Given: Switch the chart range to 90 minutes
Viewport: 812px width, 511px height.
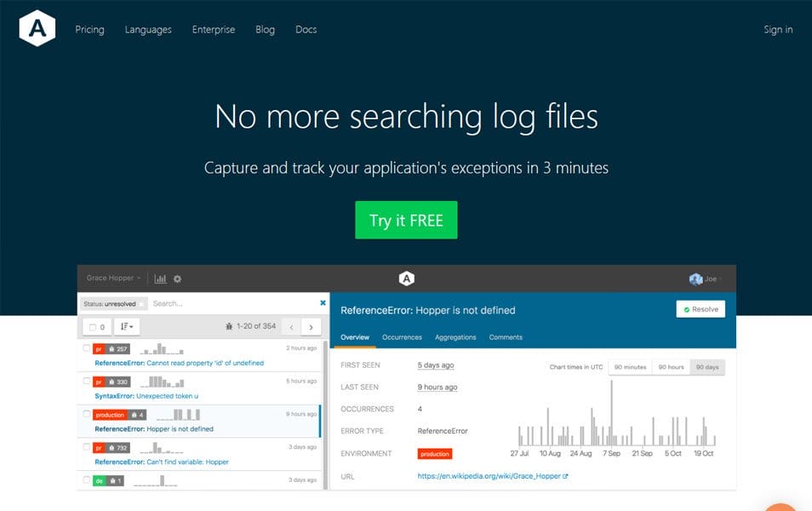Looking at the screenshot, I should coord(630,367).
